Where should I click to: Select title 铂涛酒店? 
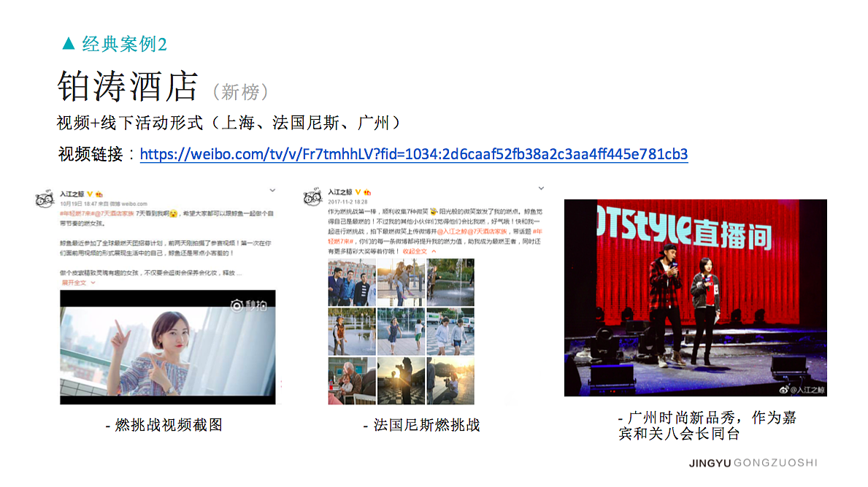[x=128, y=86]
